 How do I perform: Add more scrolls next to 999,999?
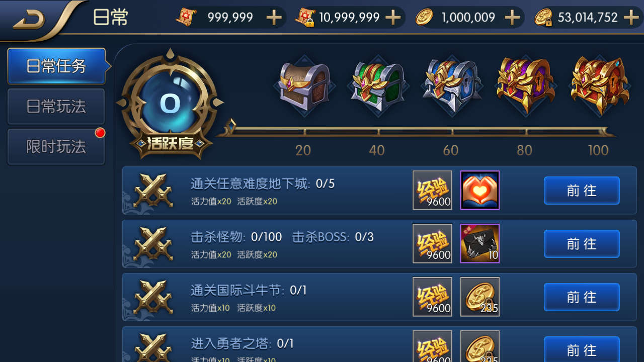(274, 18)
